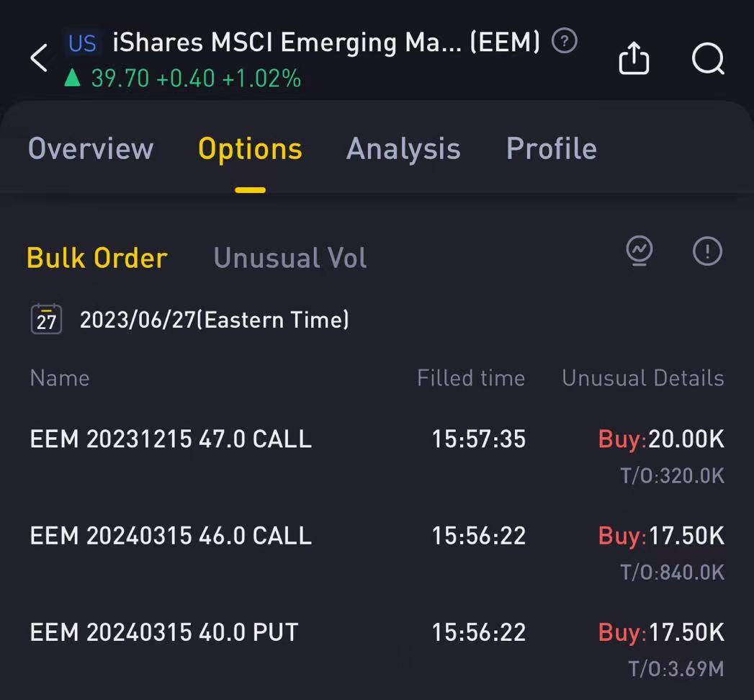
Task: Open the bulk order chart insight icon
Action: coord(639,251)
